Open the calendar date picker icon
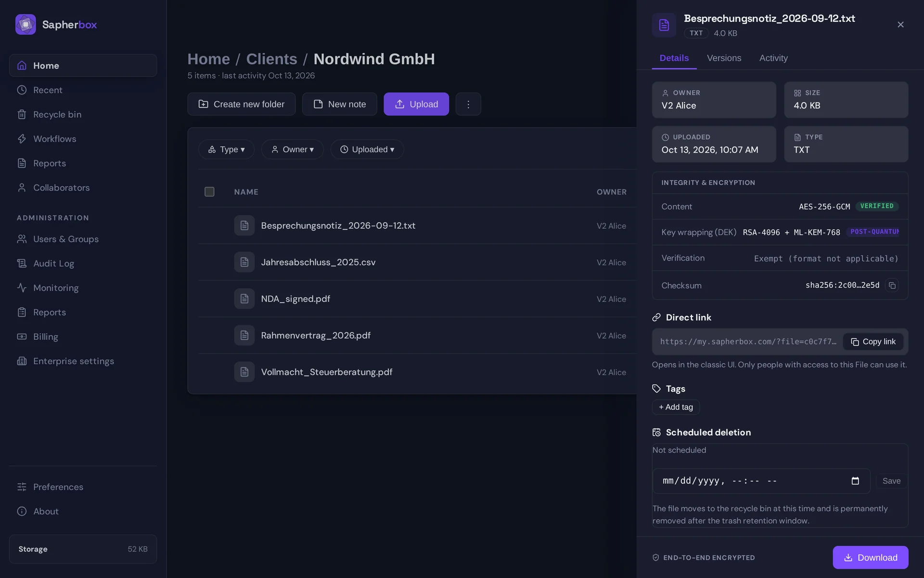This screenshot has height=578, width=924. point(855,481)
